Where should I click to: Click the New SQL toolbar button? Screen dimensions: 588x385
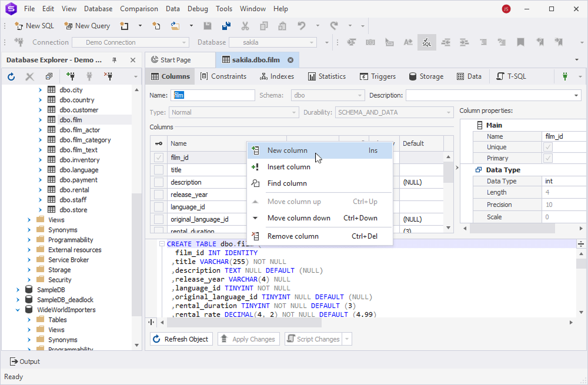34,26
